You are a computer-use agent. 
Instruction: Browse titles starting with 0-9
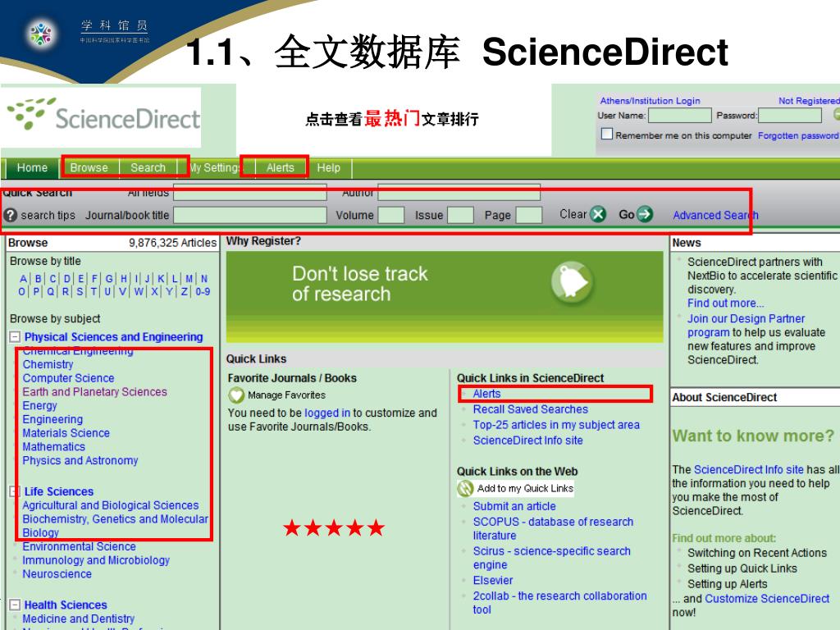point(203,292)
